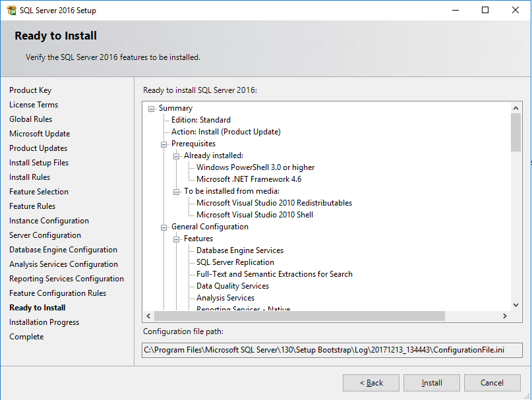Image resolution: width=532 pixels, height=400 pixels.
Task: Select the General Configuration label
Action: click(x=210, y=227)
